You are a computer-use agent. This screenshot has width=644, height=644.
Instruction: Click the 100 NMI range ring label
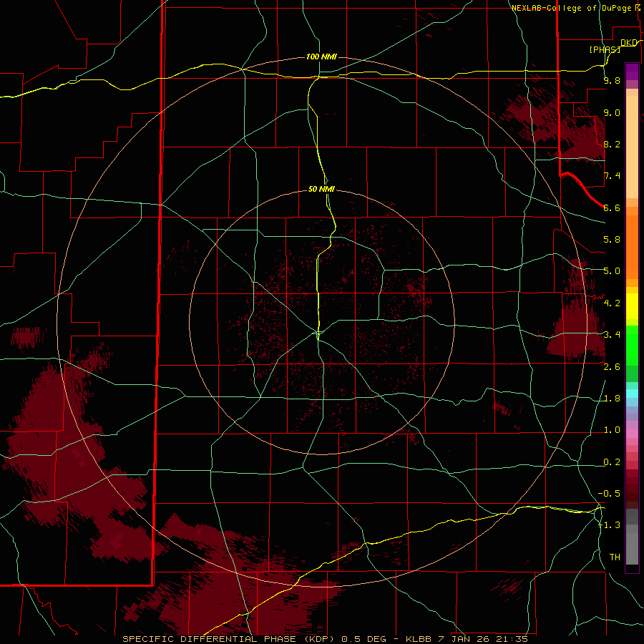click(321, 57)
